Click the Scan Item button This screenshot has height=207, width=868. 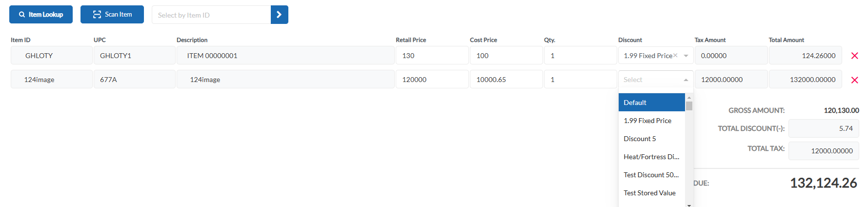tap(112, 15)
